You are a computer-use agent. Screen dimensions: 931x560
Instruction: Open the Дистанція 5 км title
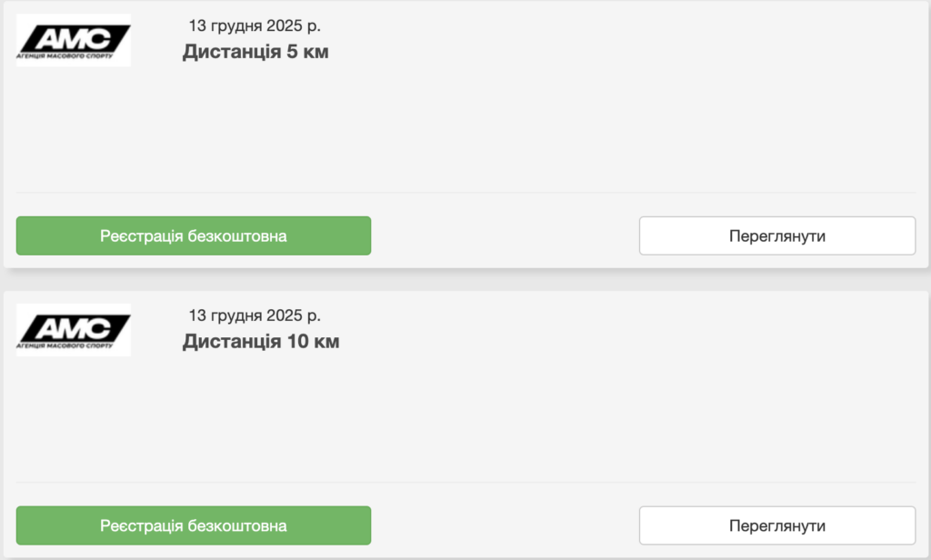(255, 52)
